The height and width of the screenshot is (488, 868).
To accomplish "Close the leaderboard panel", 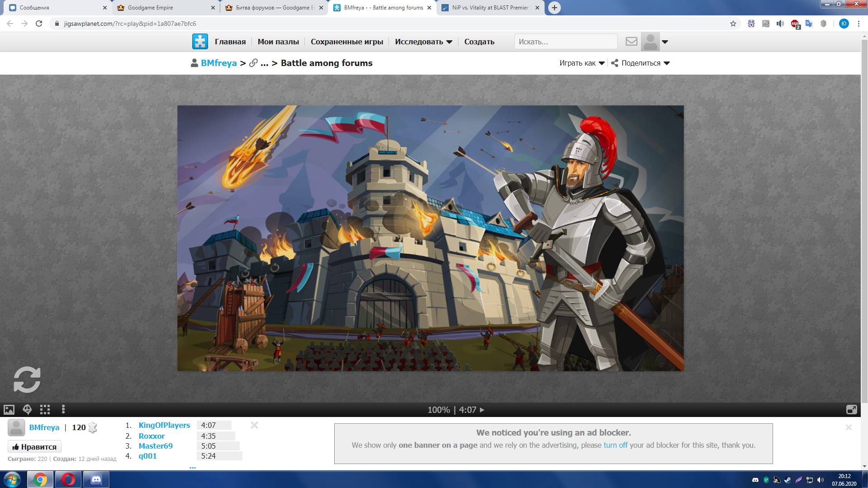I will tap(255, 425).
